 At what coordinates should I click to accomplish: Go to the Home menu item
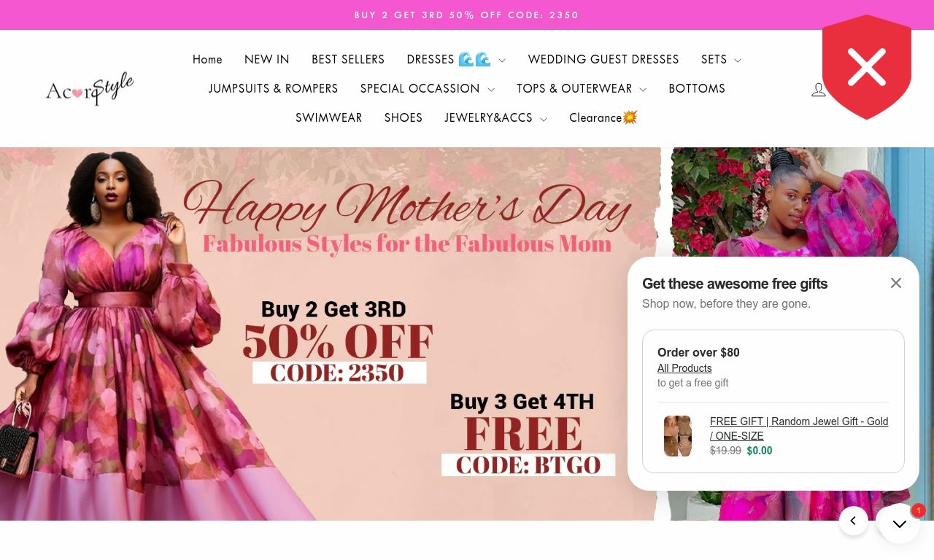pos(207,60)
